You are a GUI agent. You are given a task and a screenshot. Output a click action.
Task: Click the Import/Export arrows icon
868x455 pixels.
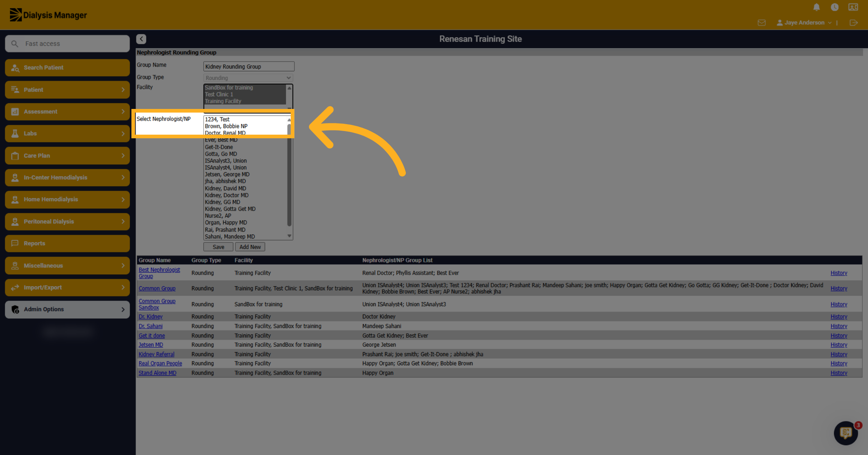coord(15,287)
